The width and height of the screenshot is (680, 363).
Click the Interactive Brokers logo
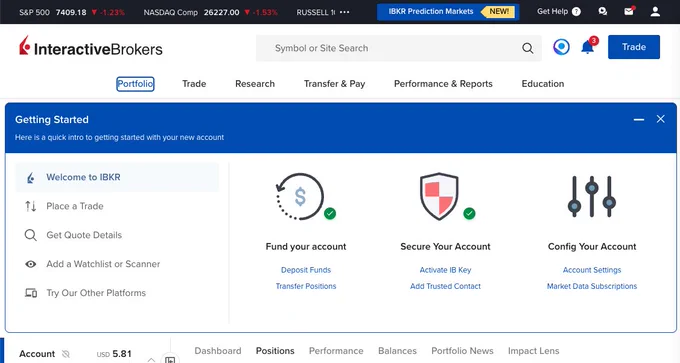(91, 47)
